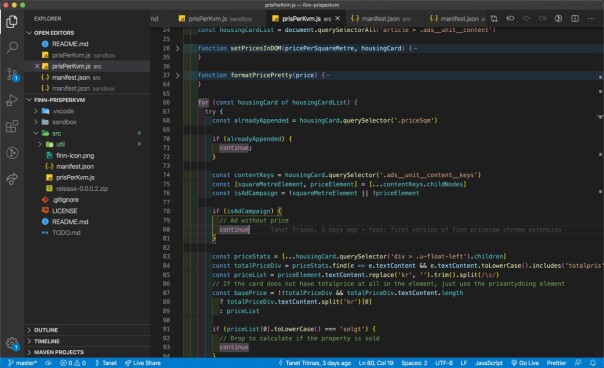This screenshot has height=368, width=604.
Task: Close the prisPerKvm.js src tab
Action: point(337,18)
